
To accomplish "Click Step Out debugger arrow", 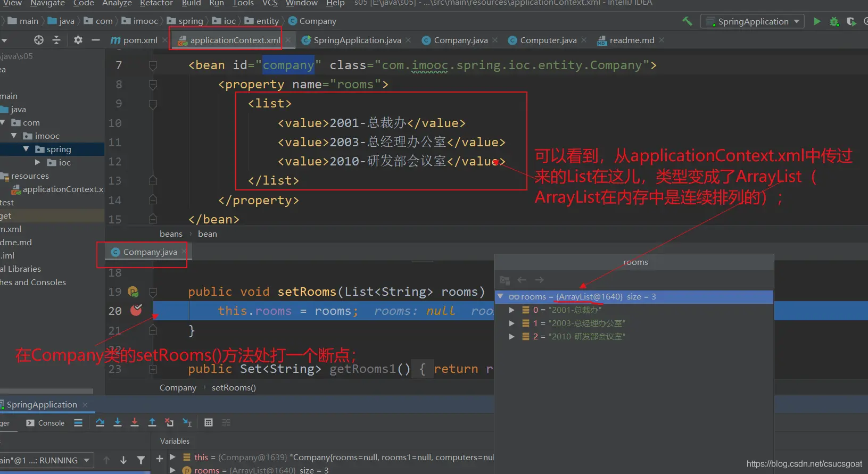I will [152, 422].
